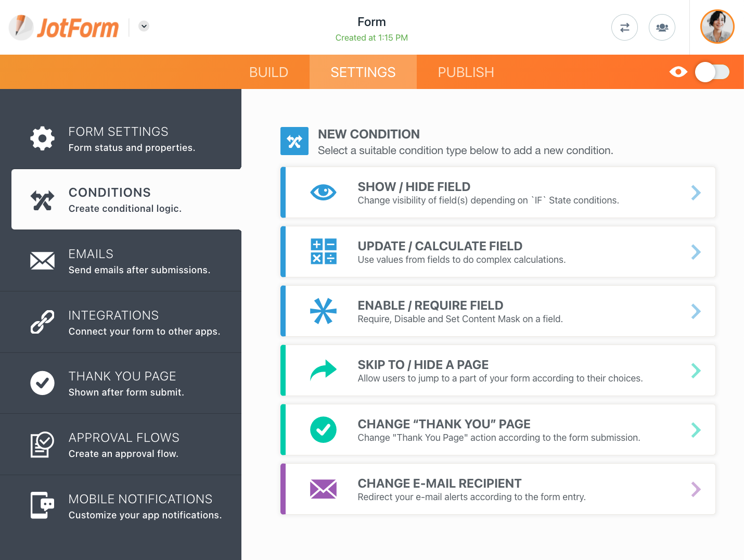Click the Emails envelope sidebar icon
744x560 pixels.
tap(42, 261)
